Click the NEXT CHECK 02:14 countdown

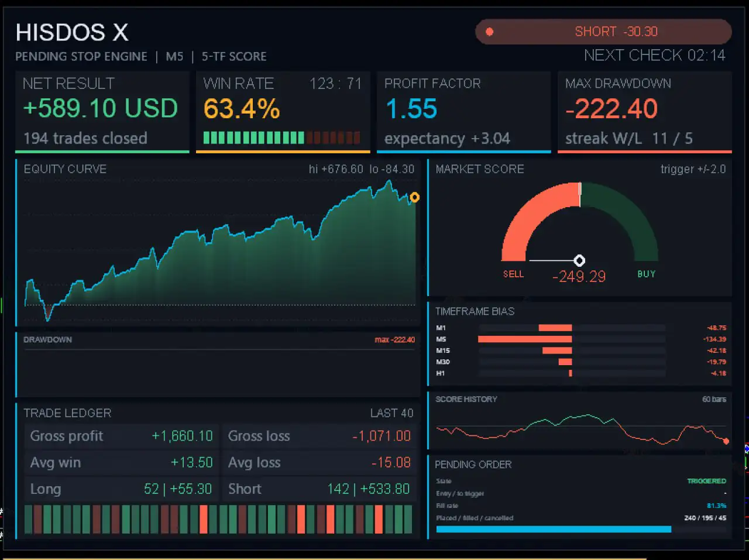[654, 56]
